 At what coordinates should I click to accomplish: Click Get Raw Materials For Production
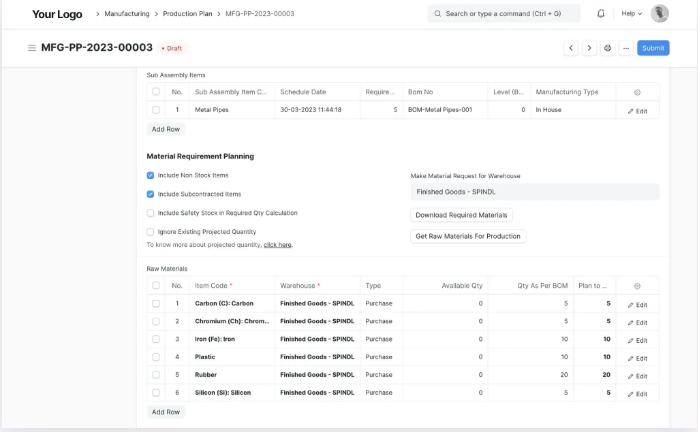pyautogui.click(x=468, y=236)
